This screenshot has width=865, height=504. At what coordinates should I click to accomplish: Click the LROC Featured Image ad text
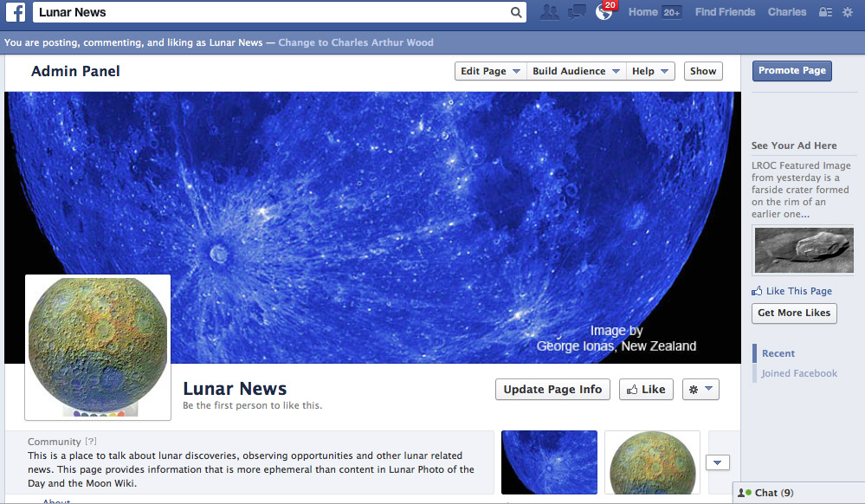point(800,190)
